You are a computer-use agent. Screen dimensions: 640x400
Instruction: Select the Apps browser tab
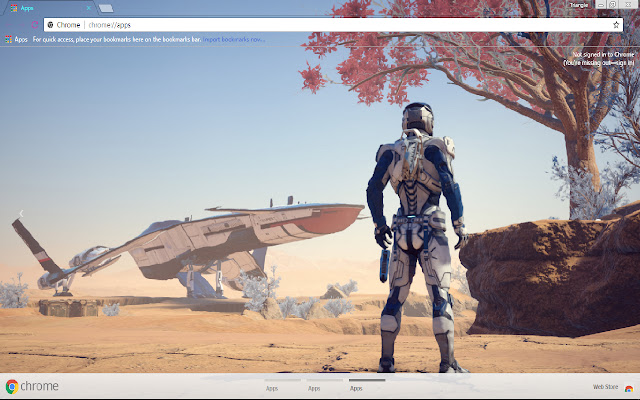49,8
